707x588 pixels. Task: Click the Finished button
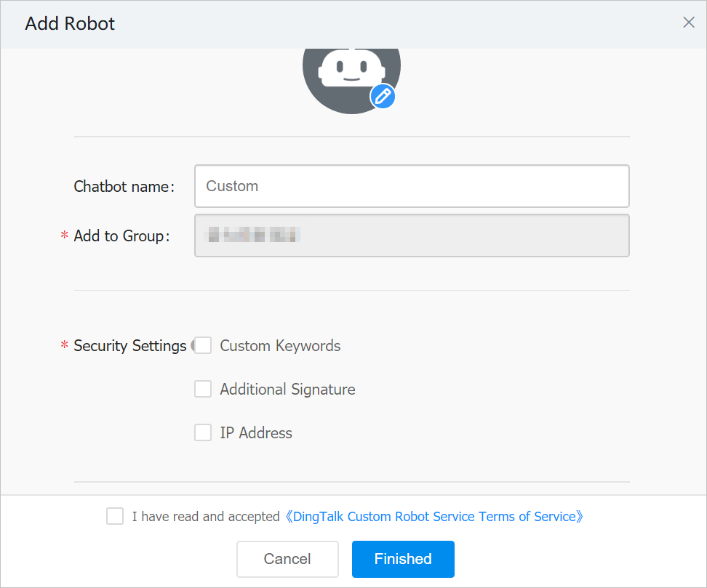(x=403, y=559)
